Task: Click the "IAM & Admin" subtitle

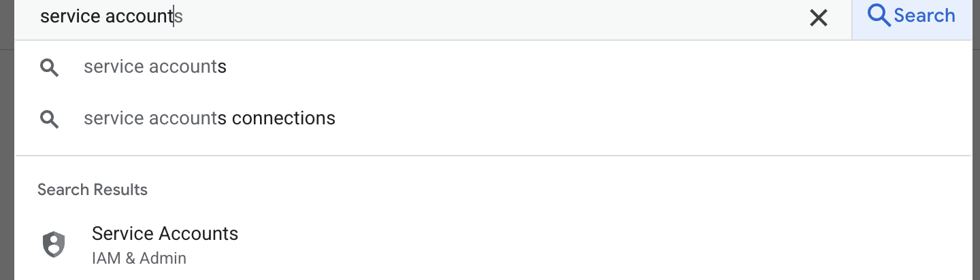Action: (x=139, y=258)
